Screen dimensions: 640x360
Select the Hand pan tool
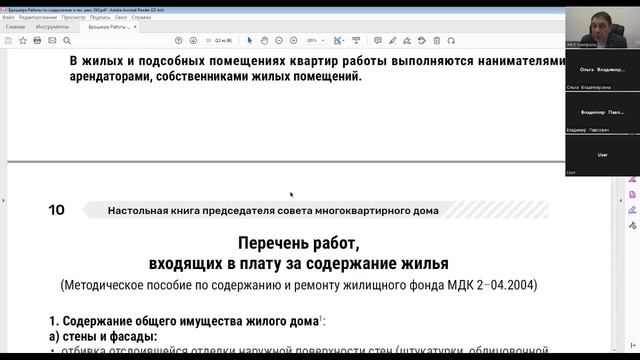264,40
